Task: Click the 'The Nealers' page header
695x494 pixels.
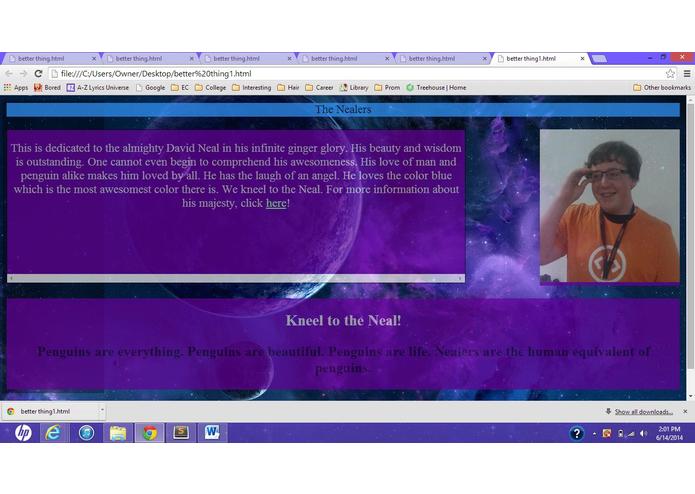Action: click(x=343, y=109)
